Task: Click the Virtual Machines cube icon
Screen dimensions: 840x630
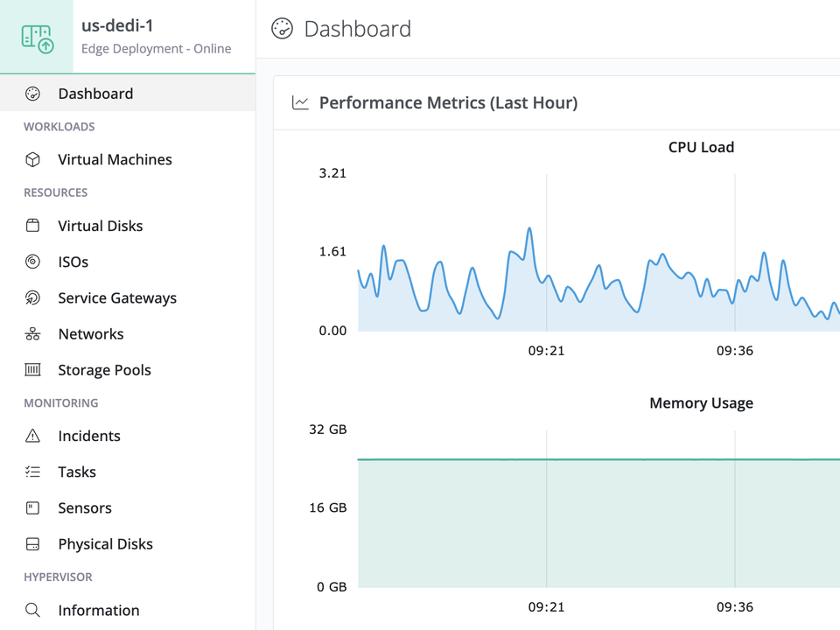Action: [x=32, y=159]
